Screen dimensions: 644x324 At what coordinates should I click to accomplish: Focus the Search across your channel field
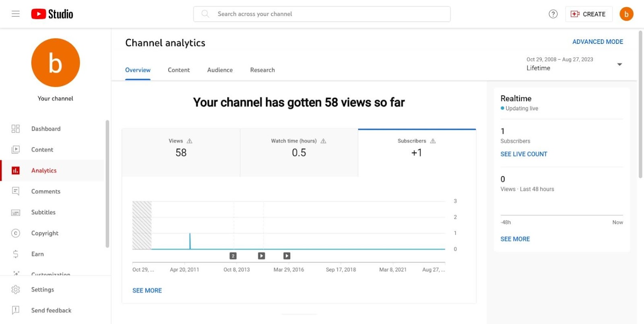(322, 14)
